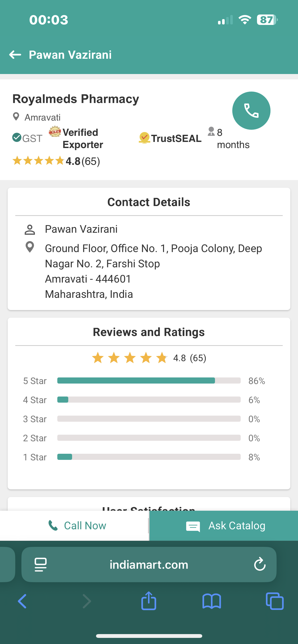Tap the Verified Exporter badge icon
Image resolution: width=298 pixels, height=644 pixels.
55,131
